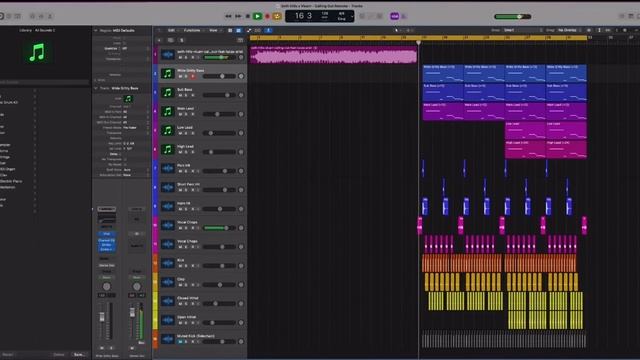Open the Snap dropdown menu
The width and height of the screenshot is (640, 360).
pos(523,30)
